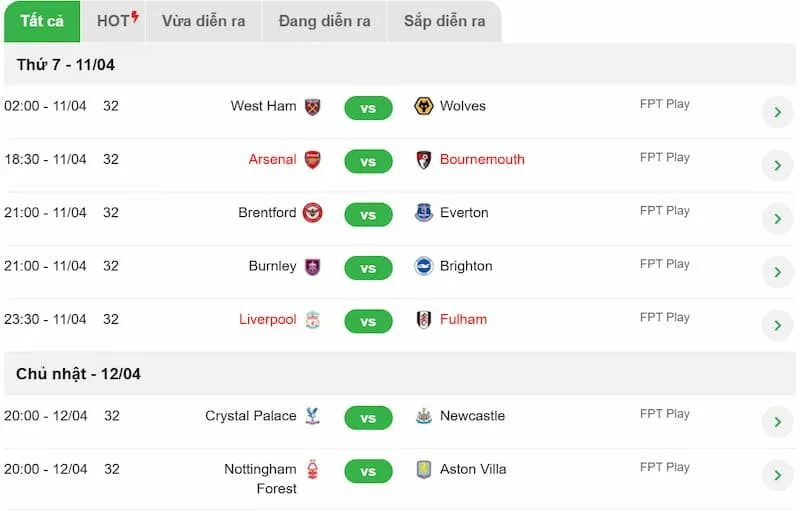
Task: Open the Fulham team link
Action: 463,319
